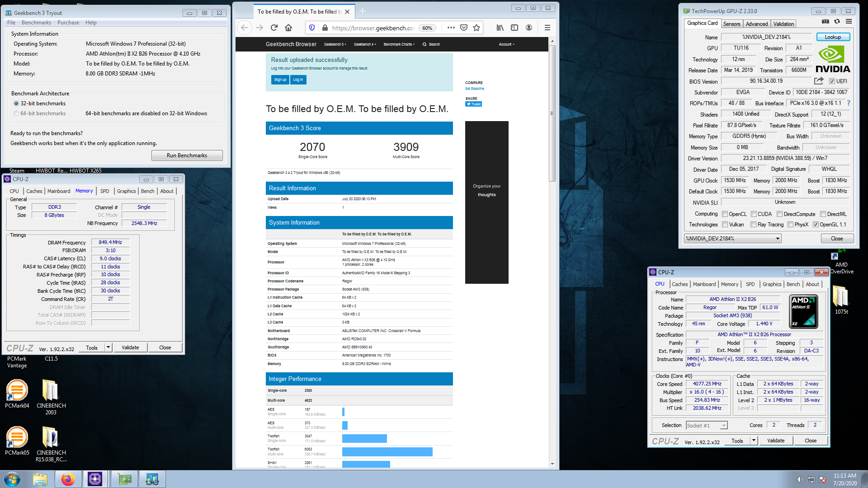The image size is (868, 488).
Task: Open File Explorer from taskbar
Action: (40, 479)
